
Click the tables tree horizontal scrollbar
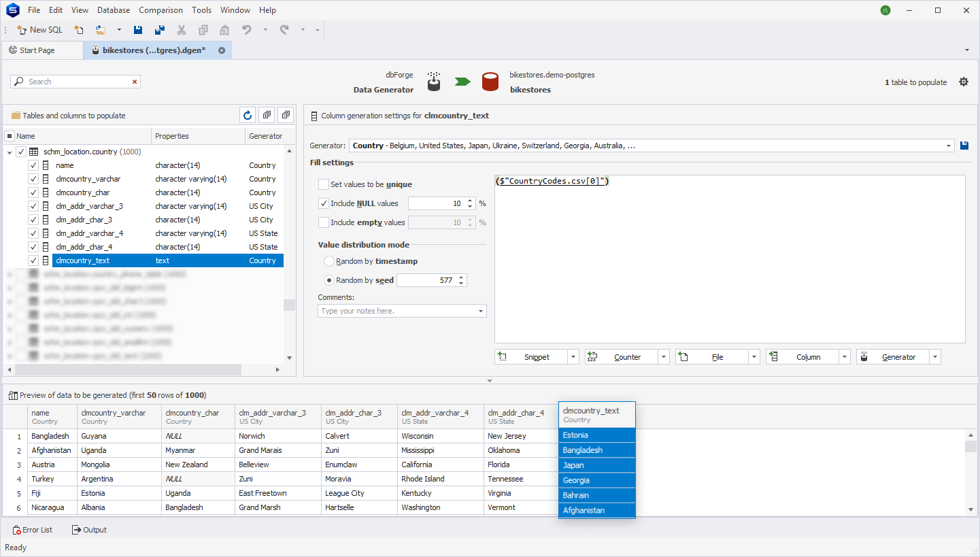[128, 369]
